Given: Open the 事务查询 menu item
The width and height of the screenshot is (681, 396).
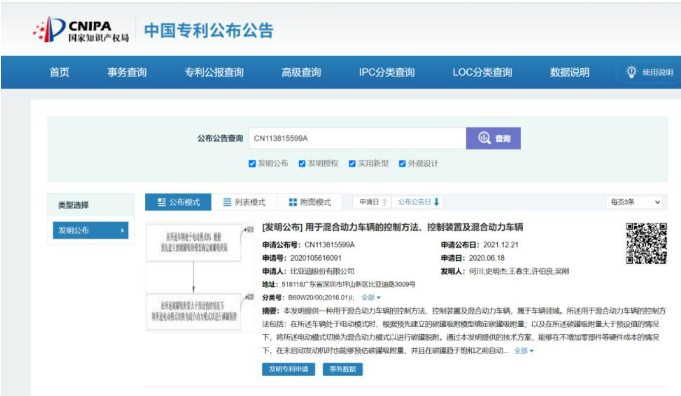Looking at the screenshot, I should point(127,72).
